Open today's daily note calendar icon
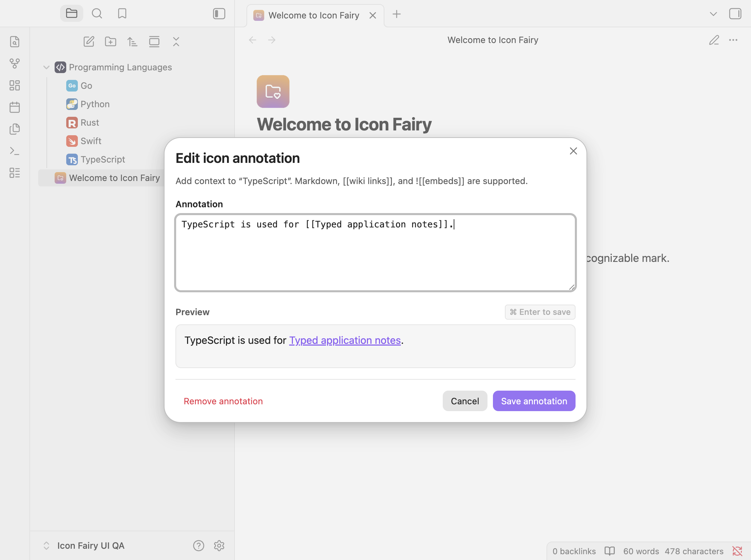Screen dimensions: 751x560 [x=15, y=107]
